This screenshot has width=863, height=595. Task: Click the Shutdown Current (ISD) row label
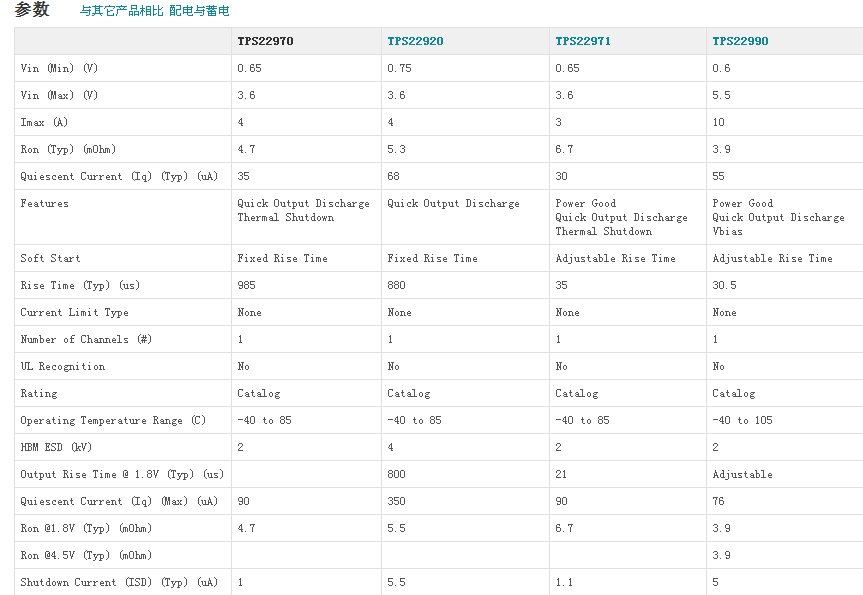pos(119,582)
